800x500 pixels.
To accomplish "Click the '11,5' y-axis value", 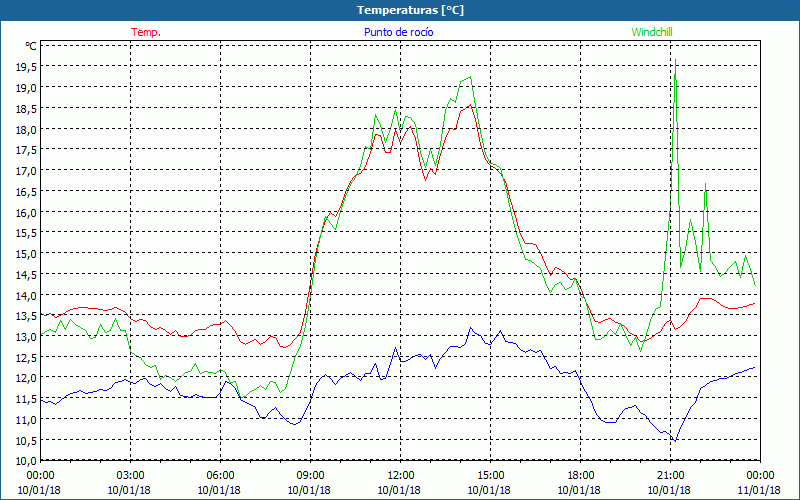I will (x=27, y=399).
